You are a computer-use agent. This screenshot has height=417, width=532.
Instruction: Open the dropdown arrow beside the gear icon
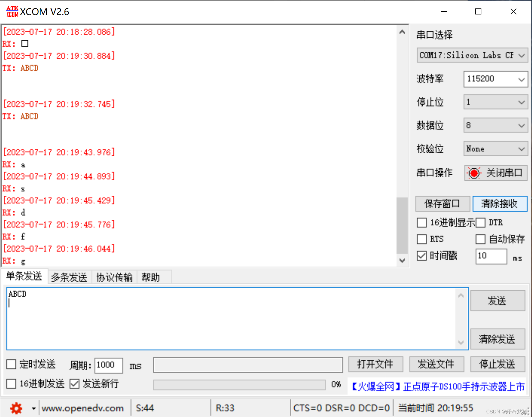pos(33,408)
